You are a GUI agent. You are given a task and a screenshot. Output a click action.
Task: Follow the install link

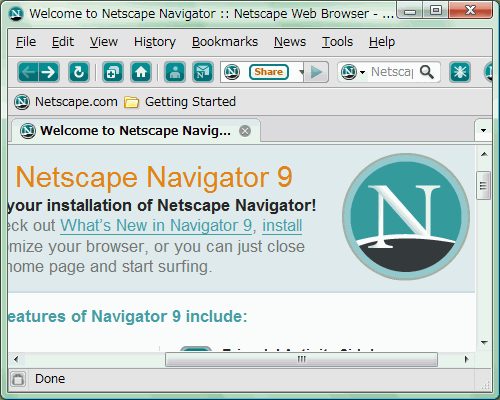click(282, 226)
